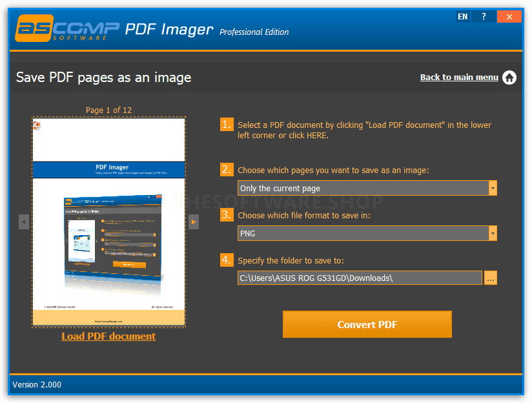
Task: Click the Save PDF pages as an image heading
Action: pyautogui.click(x=103, y=77)
